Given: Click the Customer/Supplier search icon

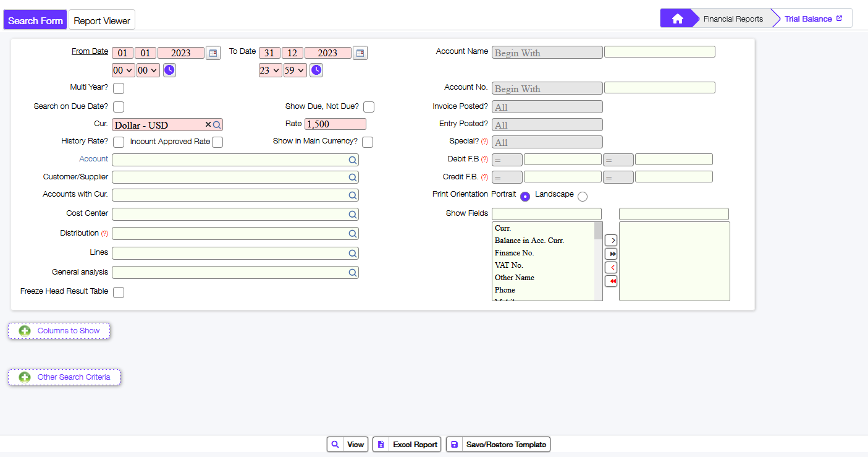Looking at the screenshot, I should pyautogui.click(x=353, y=177).
